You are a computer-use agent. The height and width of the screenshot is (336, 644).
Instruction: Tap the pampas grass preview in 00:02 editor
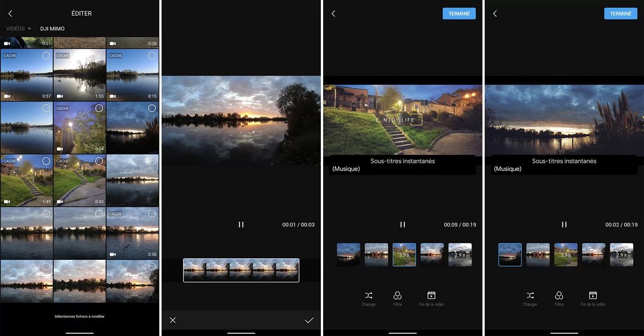[x=564, y=120]
